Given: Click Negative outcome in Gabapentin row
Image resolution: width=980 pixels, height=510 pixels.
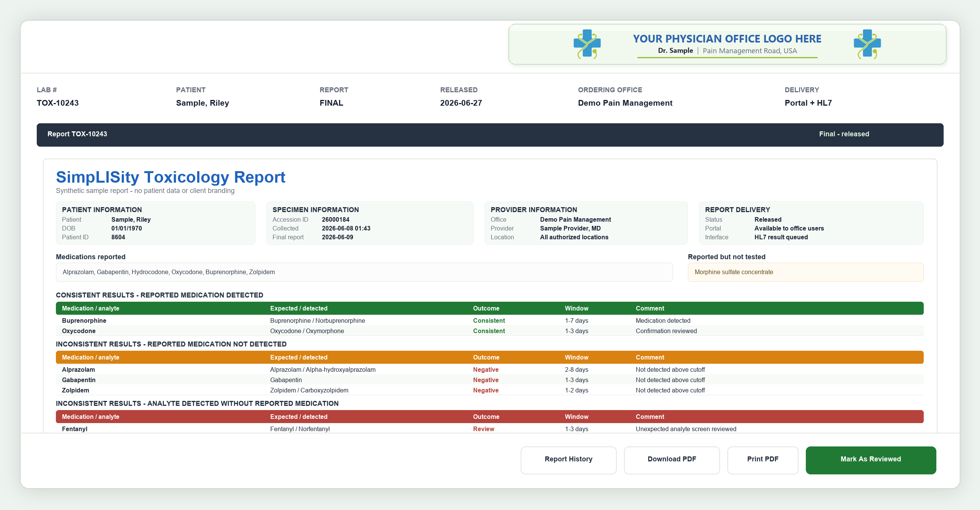Looking at the screenshot, I should tap(486, 380).
